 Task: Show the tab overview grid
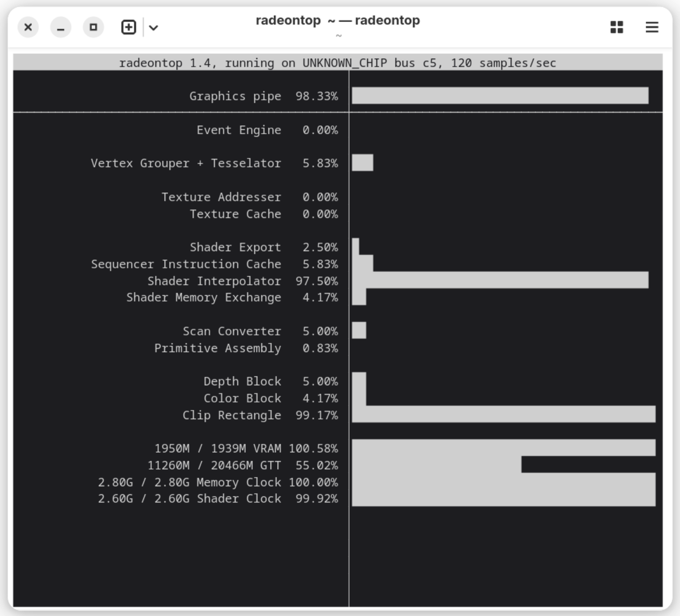point(616,27)
